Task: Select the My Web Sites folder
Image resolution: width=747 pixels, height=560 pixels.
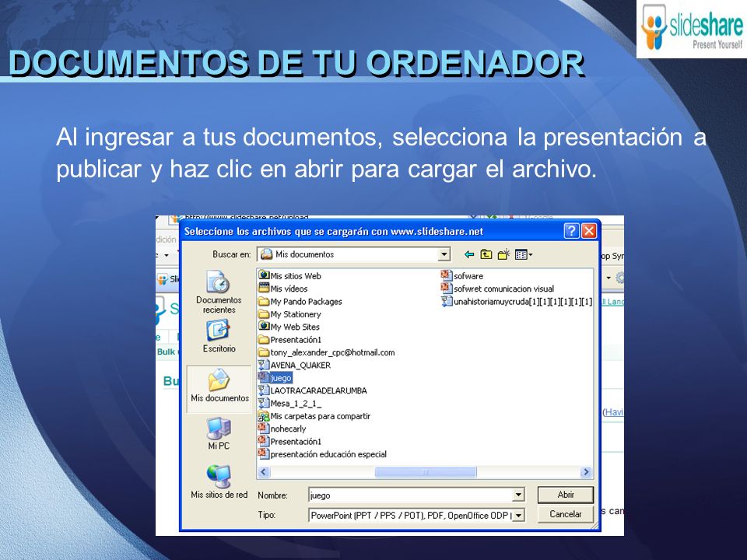Action: point(289,327)
